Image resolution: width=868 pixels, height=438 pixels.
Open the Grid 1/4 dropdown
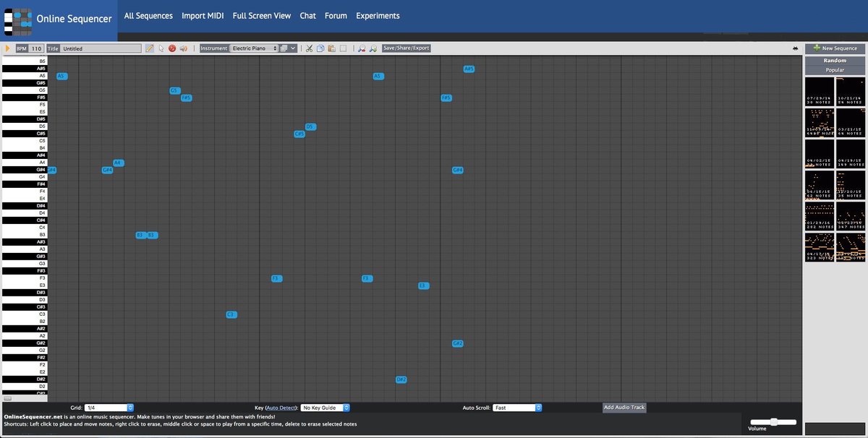tap(109, 408)
